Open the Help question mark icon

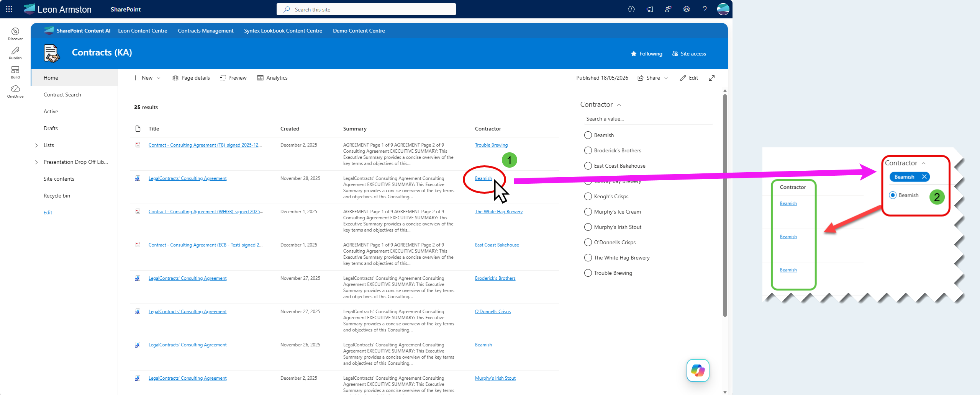(705, 9)
